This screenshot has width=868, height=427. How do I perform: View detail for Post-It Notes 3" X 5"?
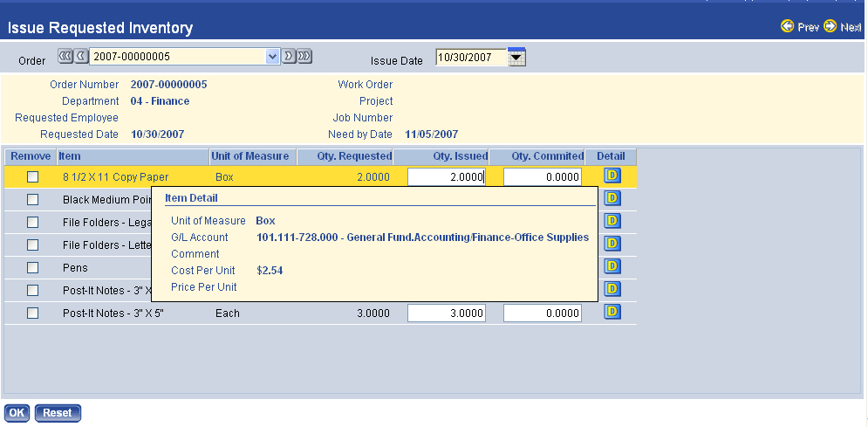pyautogui.click(x=612, y=312)
